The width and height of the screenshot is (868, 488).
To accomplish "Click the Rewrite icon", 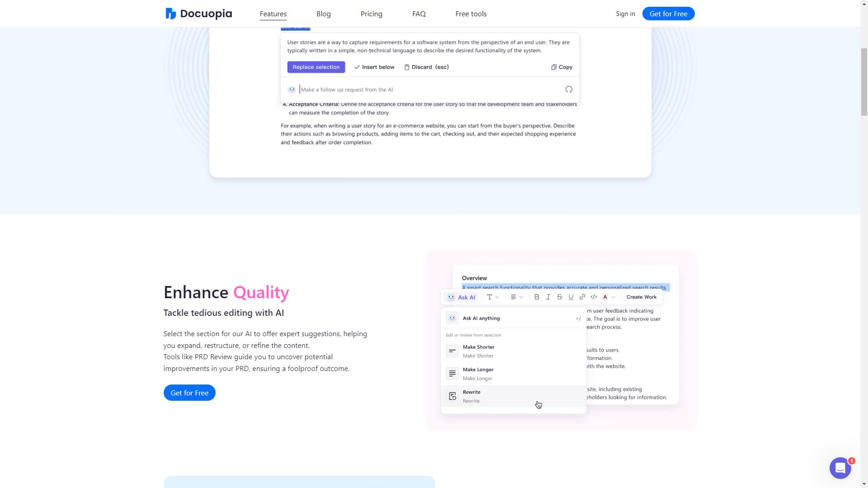I will (x=452, y=396).
